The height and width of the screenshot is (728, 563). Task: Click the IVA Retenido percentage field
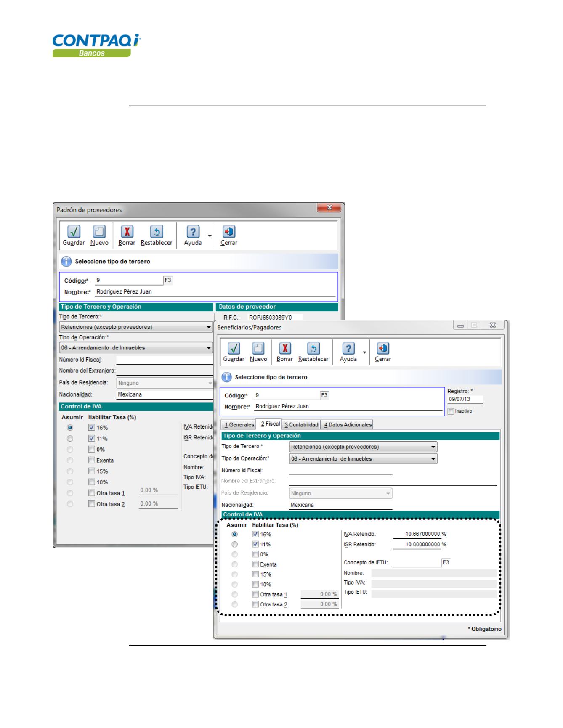pyautogui.click(x=419, y=534)
